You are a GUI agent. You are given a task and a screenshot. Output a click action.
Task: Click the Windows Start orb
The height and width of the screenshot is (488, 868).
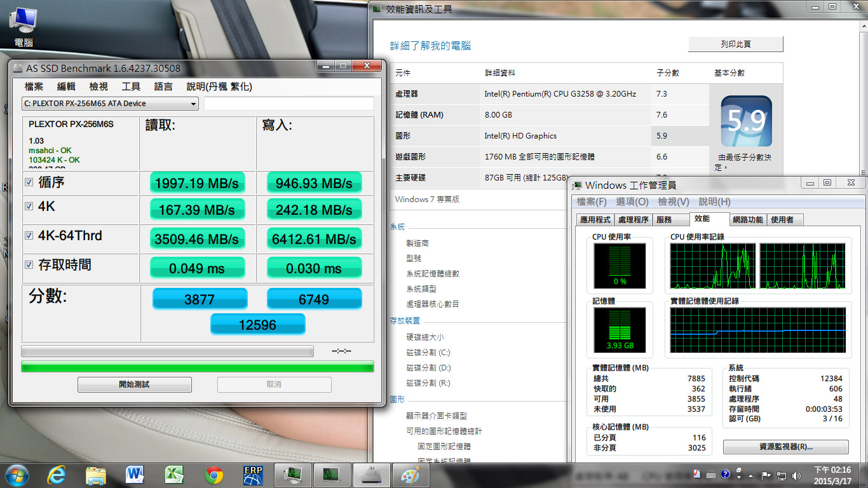point(17,475)
